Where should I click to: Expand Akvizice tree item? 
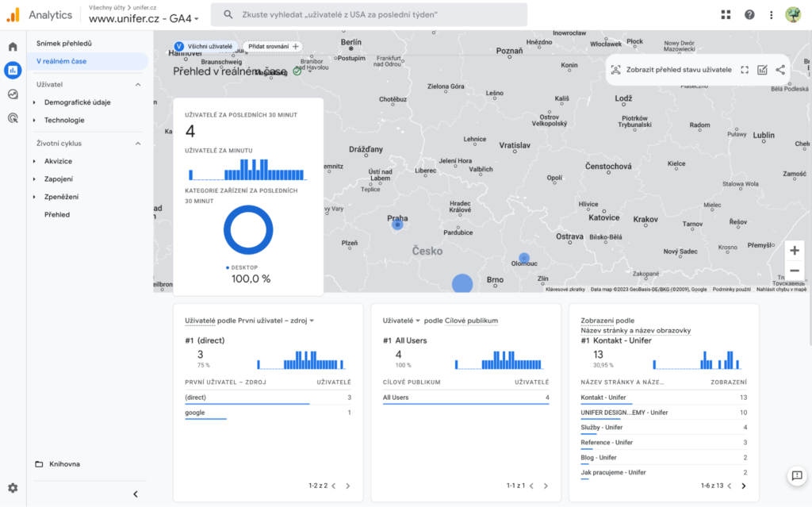(35, 161)
